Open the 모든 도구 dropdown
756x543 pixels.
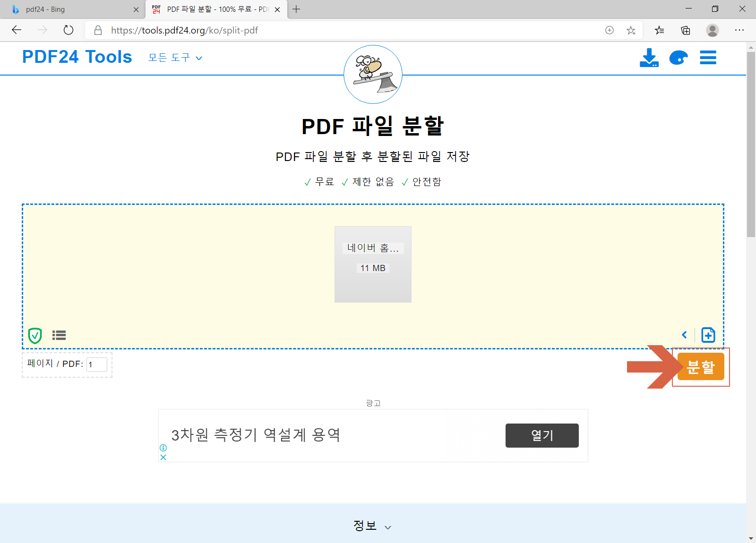click(x=174, y=58)
